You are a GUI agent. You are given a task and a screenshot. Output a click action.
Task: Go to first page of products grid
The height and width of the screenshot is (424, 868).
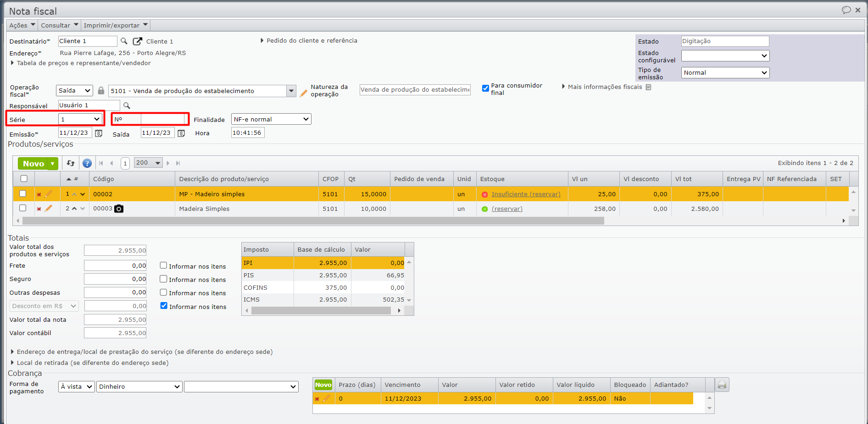click(x=101, y=163)
